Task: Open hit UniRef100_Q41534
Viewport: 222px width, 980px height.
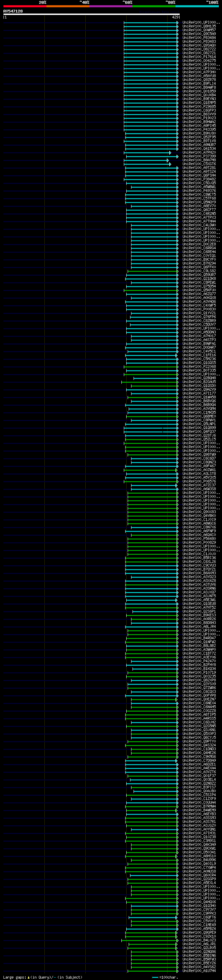Action: click(x=199, y=149)
